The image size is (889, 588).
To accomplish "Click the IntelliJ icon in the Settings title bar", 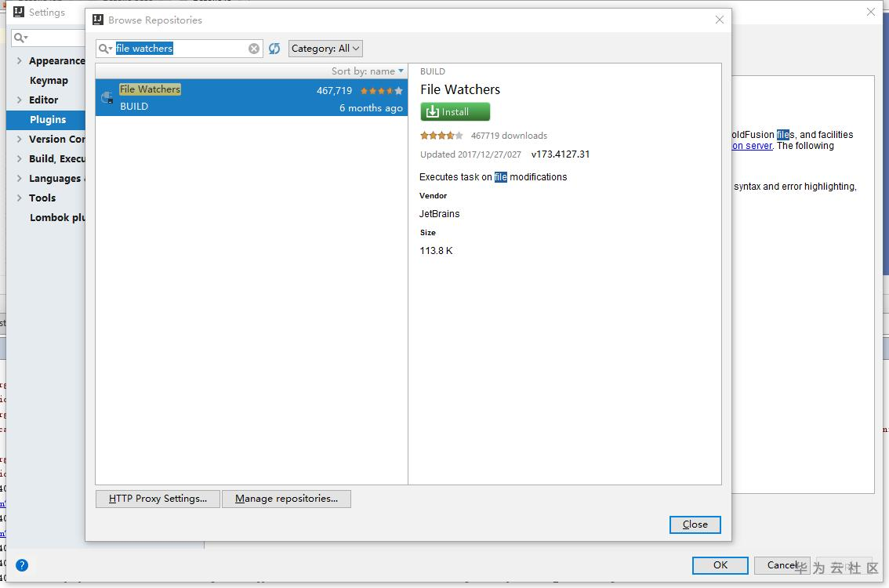I will point(19,12).
